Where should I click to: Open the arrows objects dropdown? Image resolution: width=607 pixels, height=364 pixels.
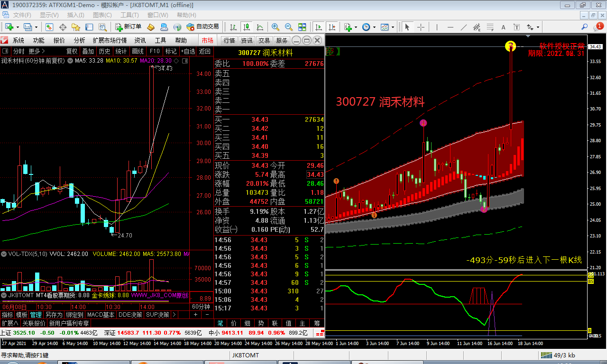tap(533, 27)
